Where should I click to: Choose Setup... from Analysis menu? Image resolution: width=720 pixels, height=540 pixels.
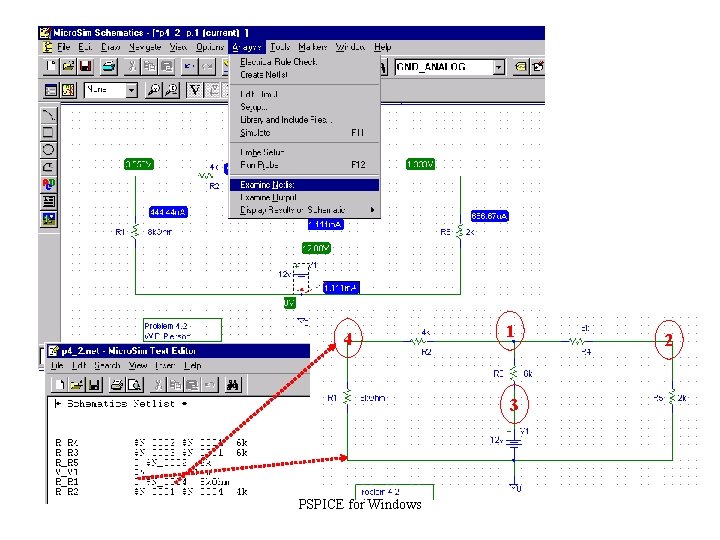click(304, 107)
